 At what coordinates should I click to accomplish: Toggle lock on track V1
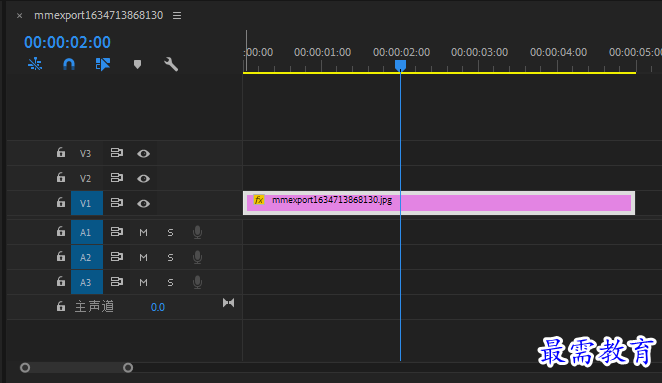click(61, 202)
